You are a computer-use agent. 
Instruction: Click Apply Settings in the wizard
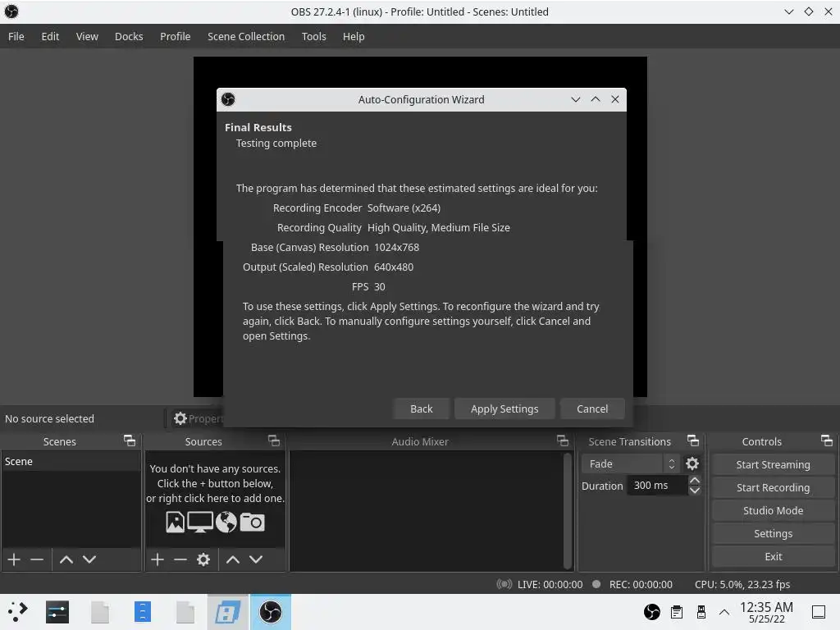[504, 409]
